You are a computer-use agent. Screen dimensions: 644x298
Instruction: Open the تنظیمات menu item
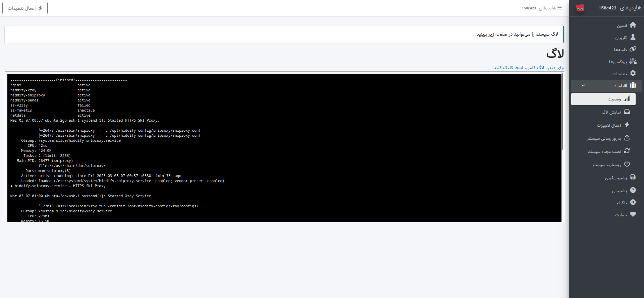coord(606,74)
